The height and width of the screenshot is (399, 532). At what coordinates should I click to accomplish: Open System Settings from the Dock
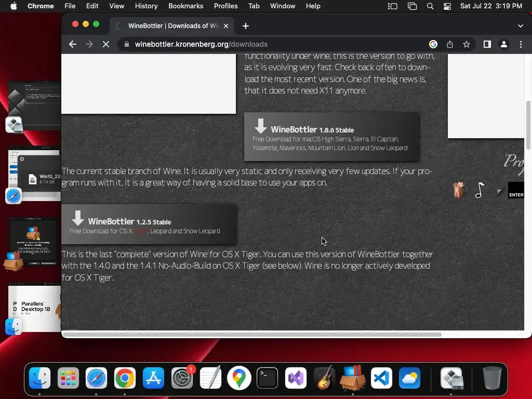click(182, 378)
